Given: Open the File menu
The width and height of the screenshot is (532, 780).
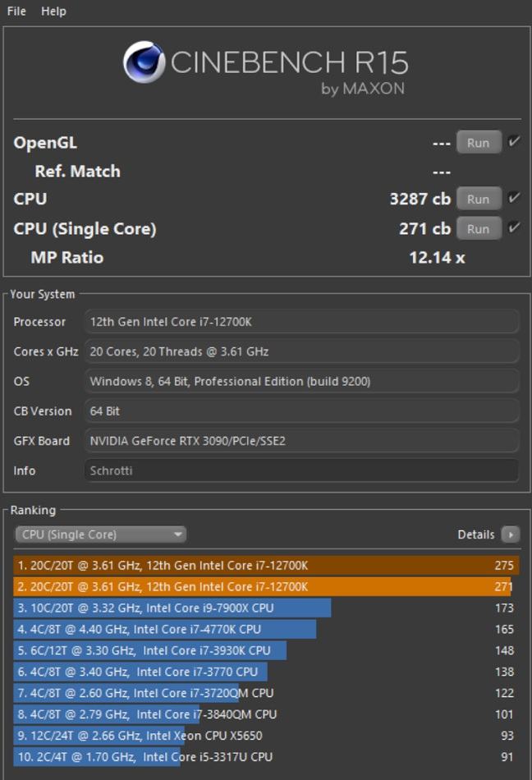Looking at the screenshot, I should tap(16, 11).
